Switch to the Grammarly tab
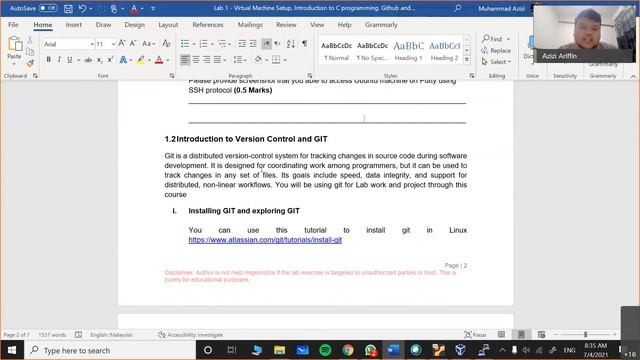The height and width of the screenshot is (360, 640). coord(381,25)
